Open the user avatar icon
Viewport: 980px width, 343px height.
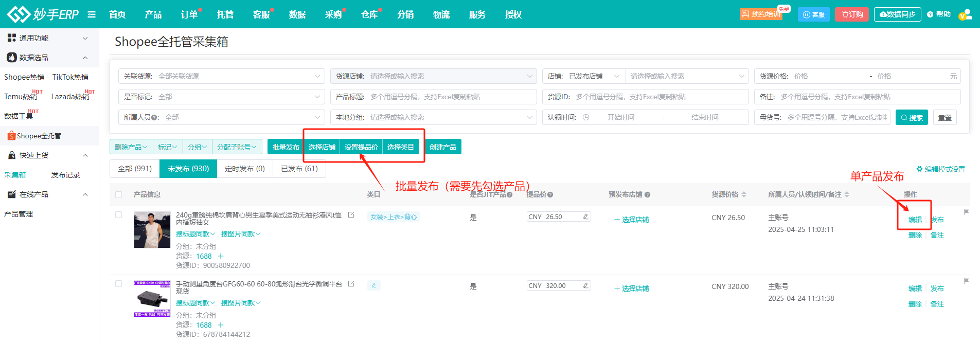coord(965,14)
